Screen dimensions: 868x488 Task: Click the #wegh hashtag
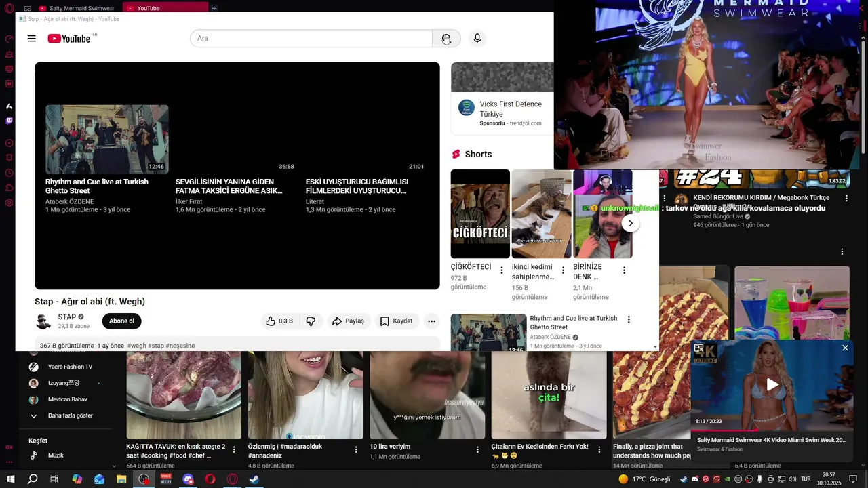point(136,346)
